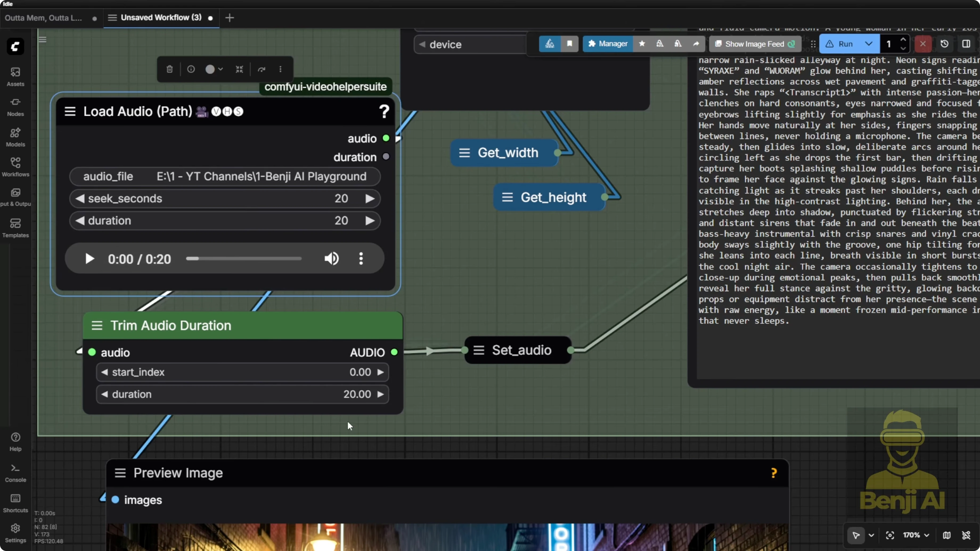Mute the audio player volume
The width and height of the screenshot is (980, 551).
pos(331,258)
